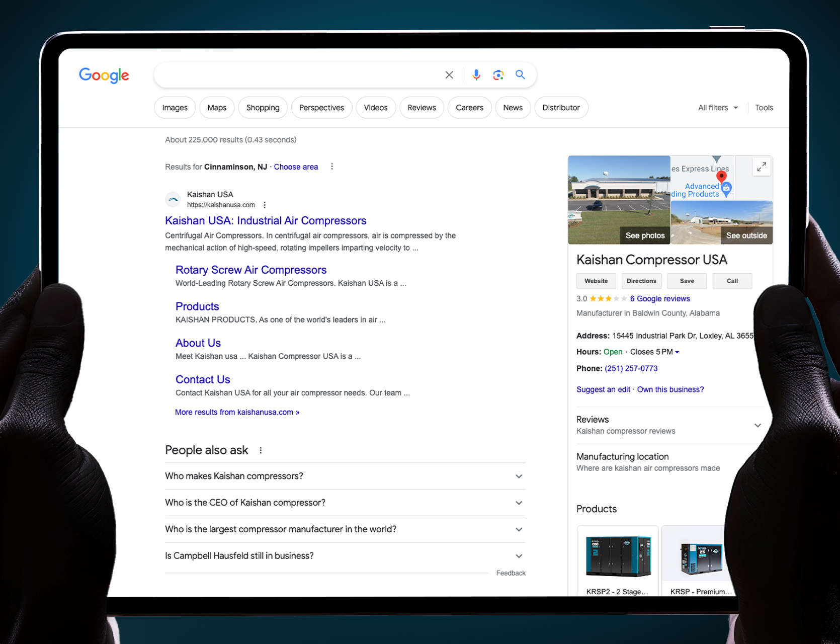The width and height of the screenshot is (840, 644).
Task: Click phone number (251) 257-0773
Action: coord(631,369)
